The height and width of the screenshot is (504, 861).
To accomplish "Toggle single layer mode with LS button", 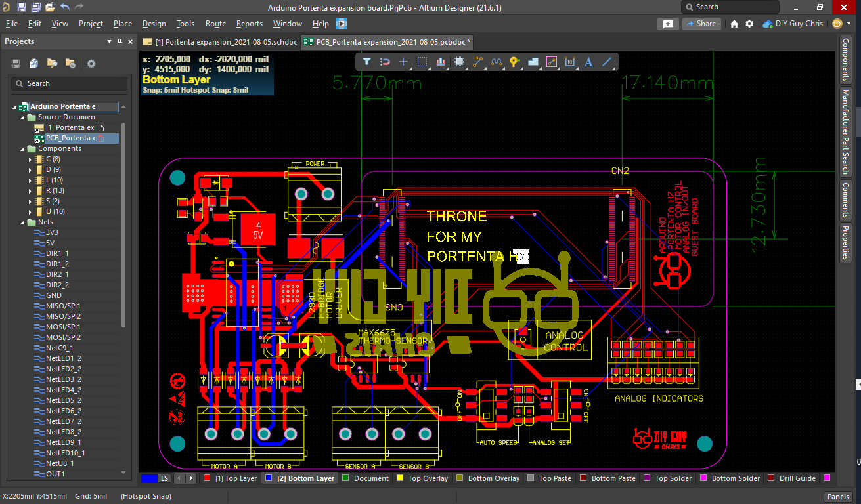I will [x=164, y=478].
